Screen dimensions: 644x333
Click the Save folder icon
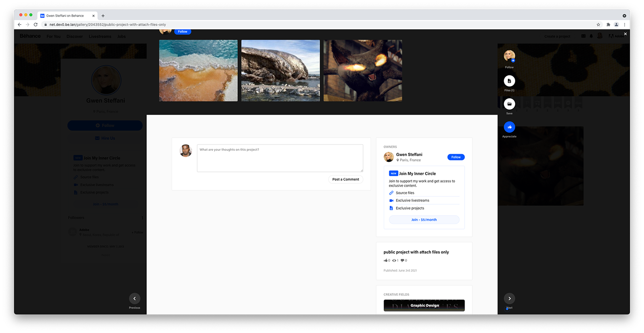[x=509, y=104]
